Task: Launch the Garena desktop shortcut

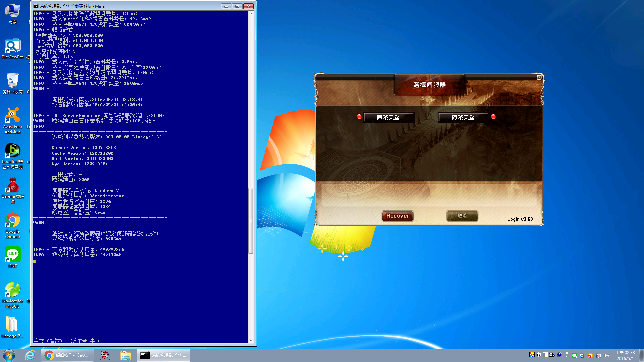Action: point(12,190)
